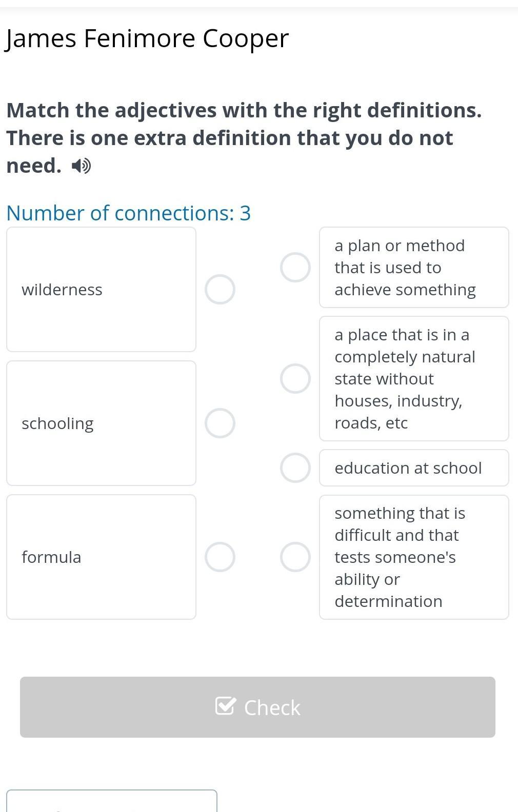This screenshot has height=812, width=518.
Task: Select the connector circle beside schooling
Action: (220, 423)
